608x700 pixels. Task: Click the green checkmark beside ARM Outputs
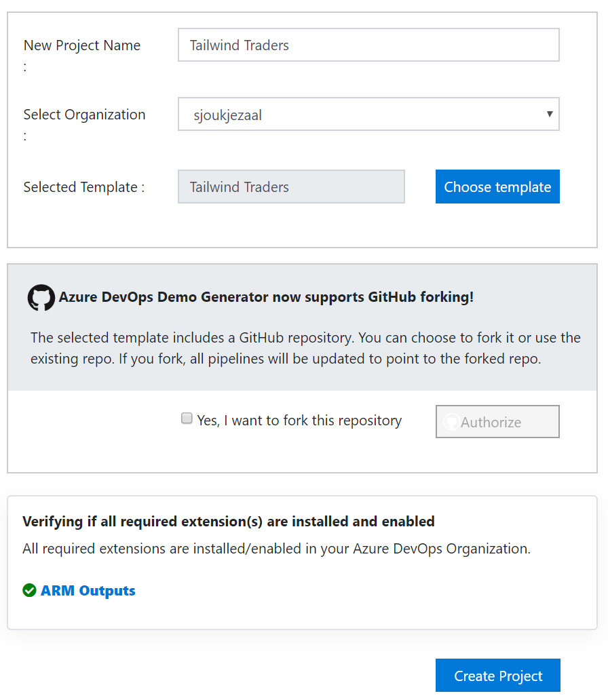(x=29, y=591)
